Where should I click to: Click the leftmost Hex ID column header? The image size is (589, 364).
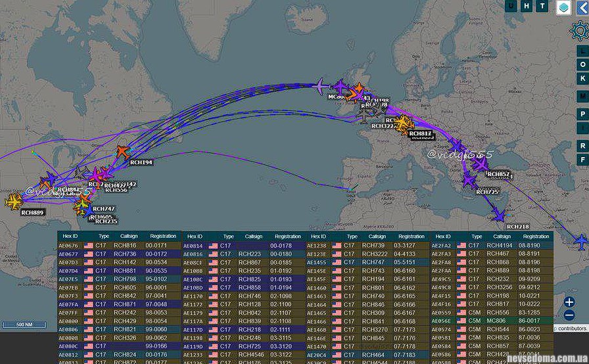tap(70, 236)
